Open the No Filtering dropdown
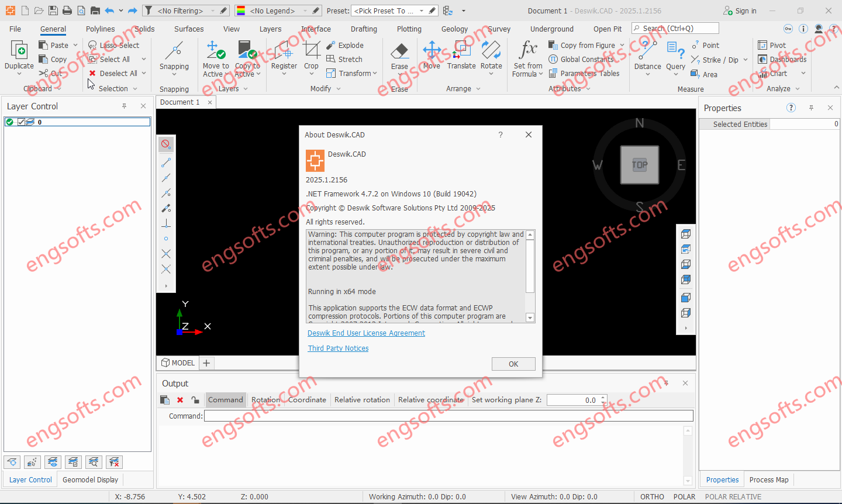This screenshot has width=842, height=504. tap(212, 11)
